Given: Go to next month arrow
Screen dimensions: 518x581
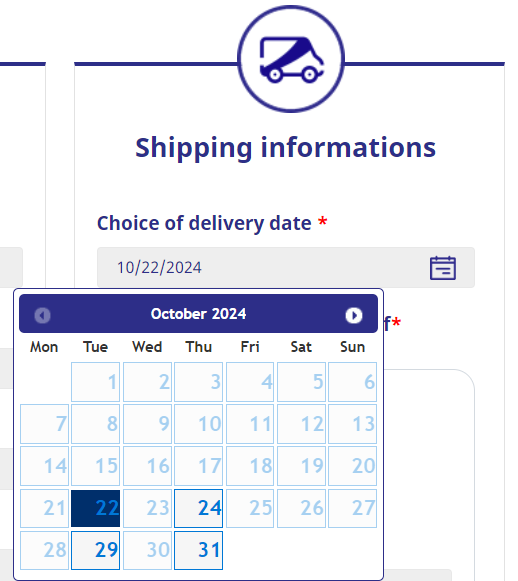Looking at the screenshot, I should tap(353, 315).
